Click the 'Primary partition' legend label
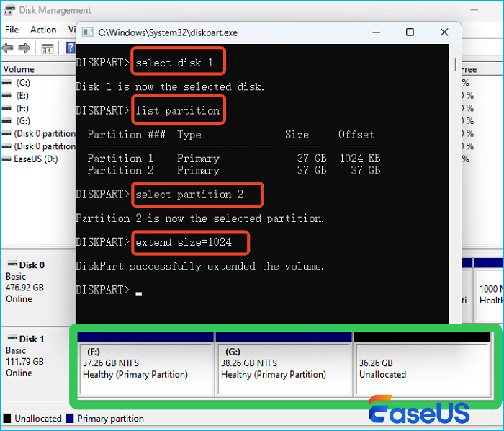The image size is (504, 431). (x=111, y=419)
